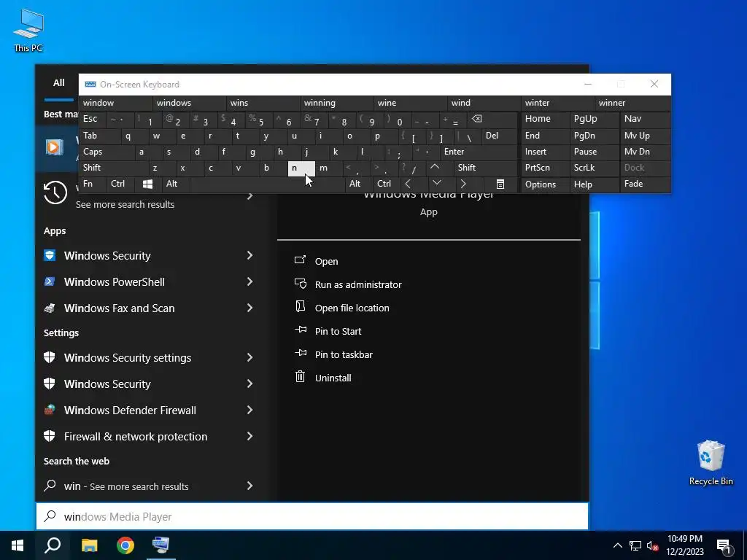Toggle the right Shift key

485,168
